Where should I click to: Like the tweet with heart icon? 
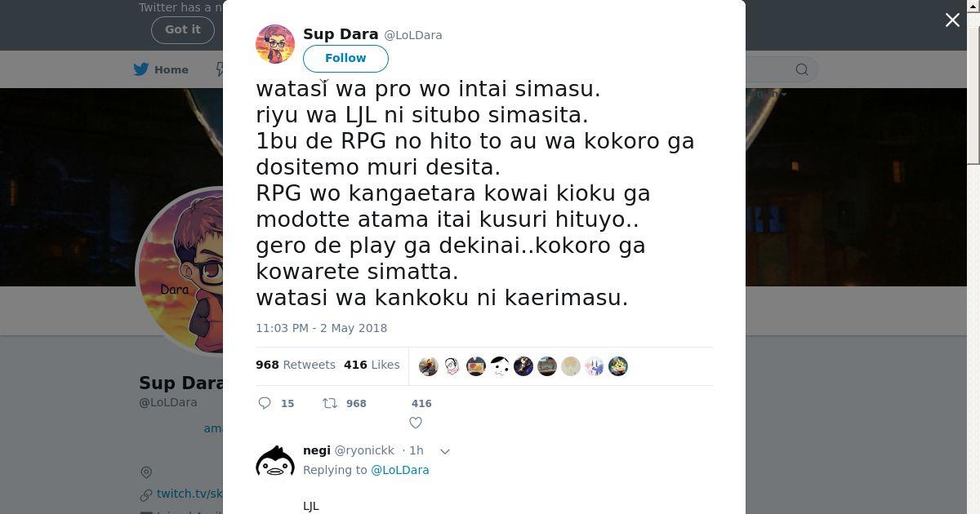416,423
